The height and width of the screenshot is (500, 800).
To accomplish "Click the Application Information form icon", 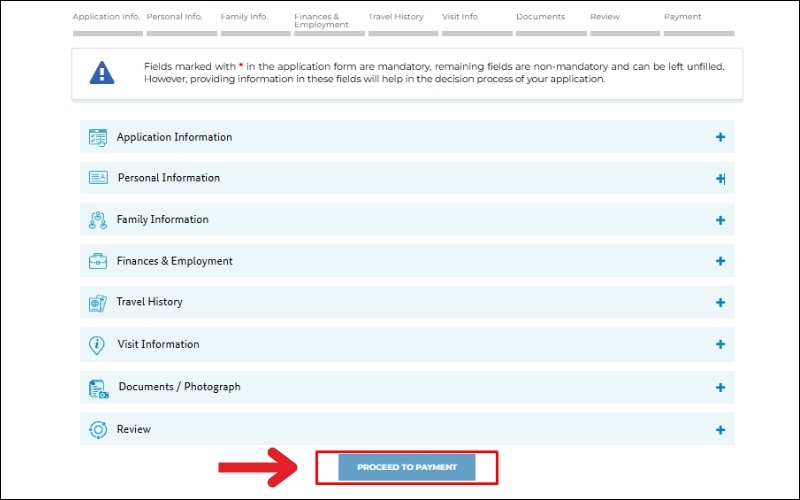I will (x=97, y=137).
